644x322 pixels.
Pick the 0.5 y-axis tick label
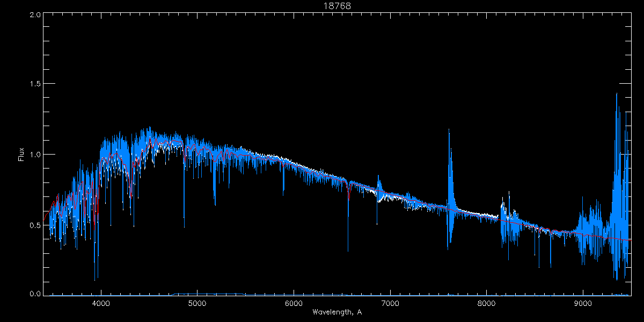[x=35, y=225]
